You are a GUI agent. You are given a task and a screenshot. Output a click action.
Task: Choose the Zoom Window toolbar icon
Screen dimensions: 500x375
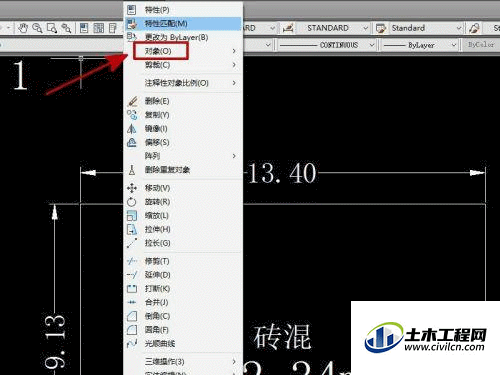pyautogui.click(x=52, y=28)
